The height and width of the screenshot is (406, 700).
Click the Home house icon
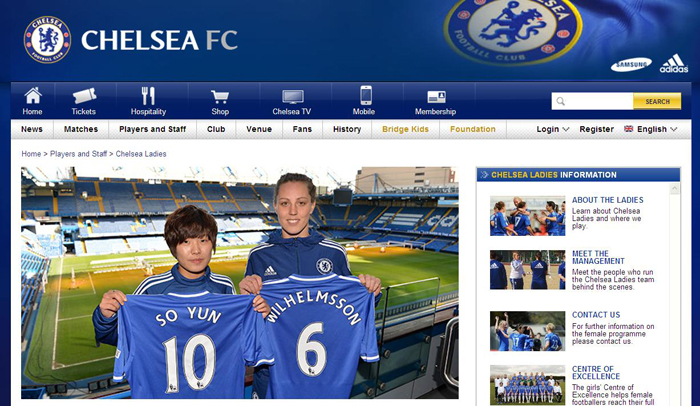click(x=33, y=96)
